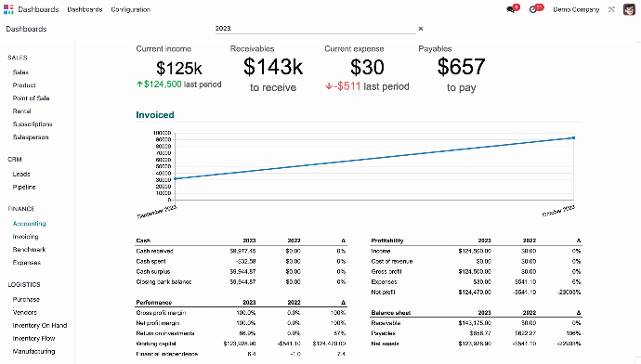The image size is (641, 364).
Task: Open the Invoicing dashboard
Action: tap(25, 237)
